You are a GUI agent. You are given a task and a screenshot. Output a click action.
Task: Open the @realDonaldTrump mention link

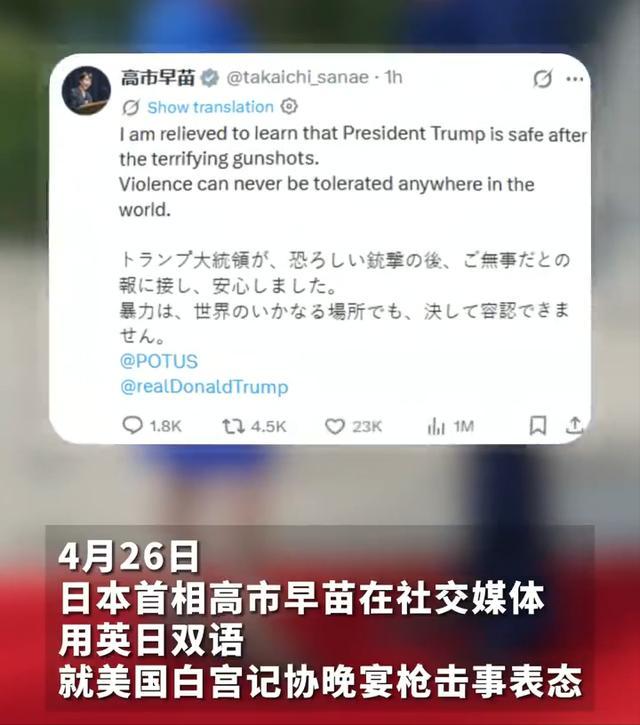[204, 387]
